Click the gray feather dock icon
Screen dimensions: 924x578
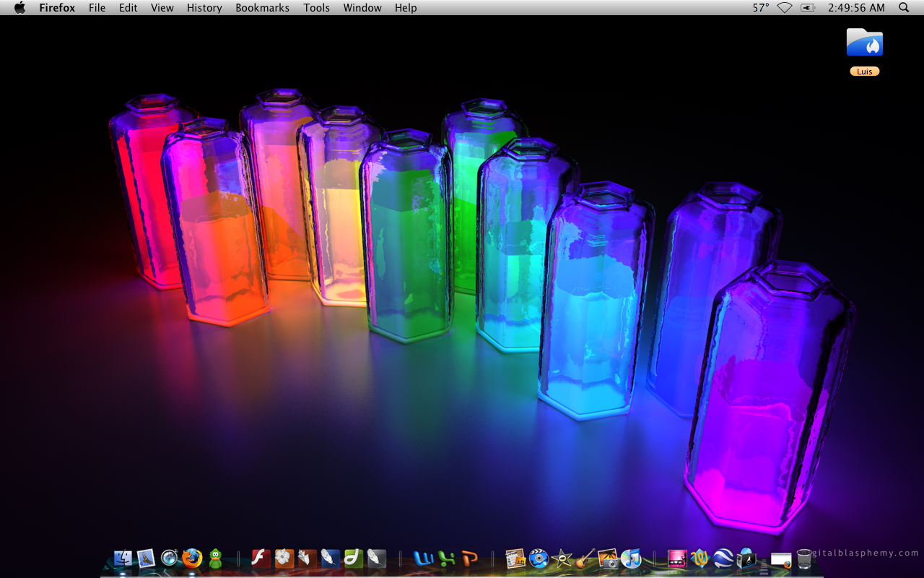(x=376, y=558)
